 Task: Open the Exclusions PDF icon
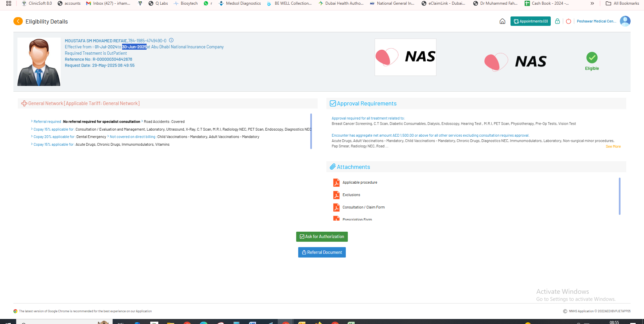pyautogui.click(x=336, y=195)
